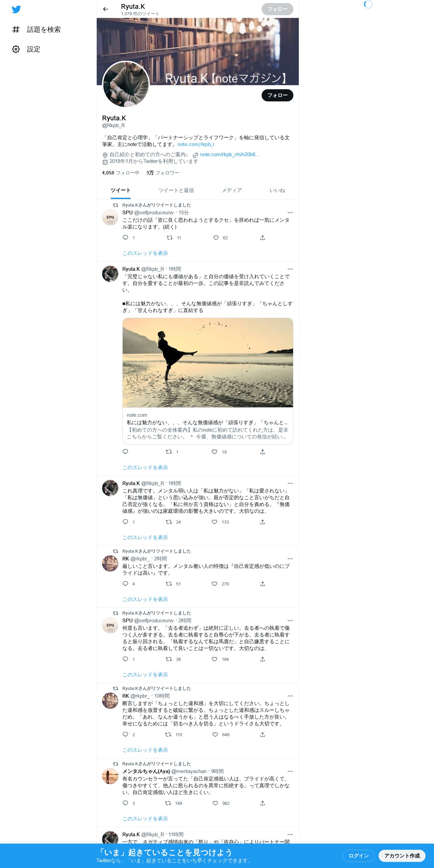Go back using the arrow icon
Screen dimensions: 434x868
pos(105,9)
